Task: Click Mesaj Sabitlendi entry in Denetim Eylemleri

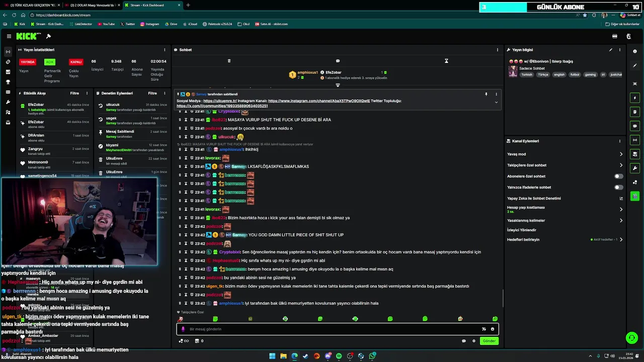Action: [133, 134]
